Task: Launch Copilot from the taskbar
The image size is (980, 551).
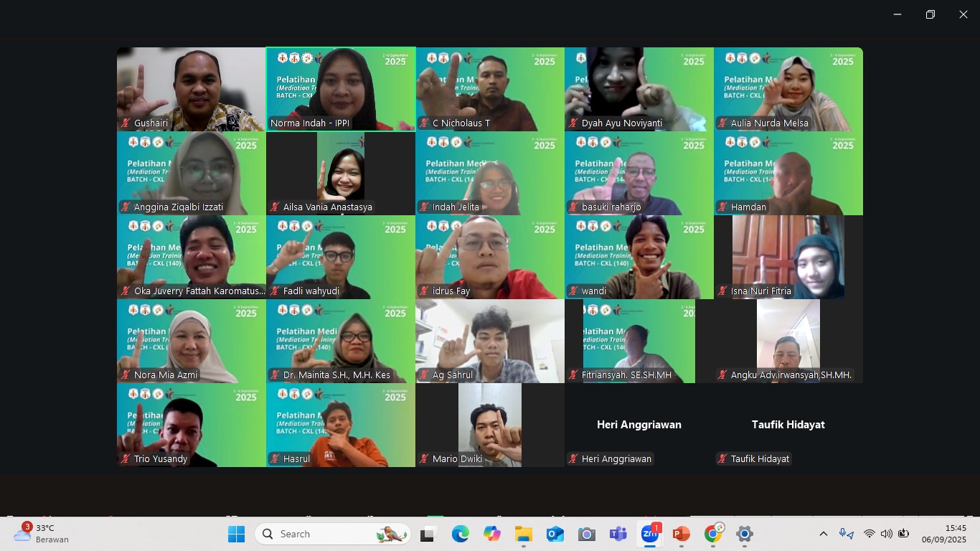Action: coord(491,534)
